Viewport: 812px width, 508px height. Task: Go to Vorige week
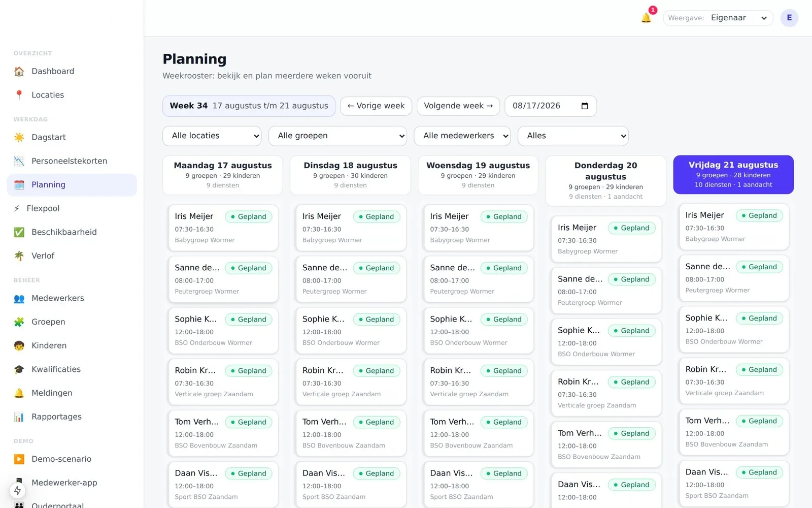coord(376,106)
